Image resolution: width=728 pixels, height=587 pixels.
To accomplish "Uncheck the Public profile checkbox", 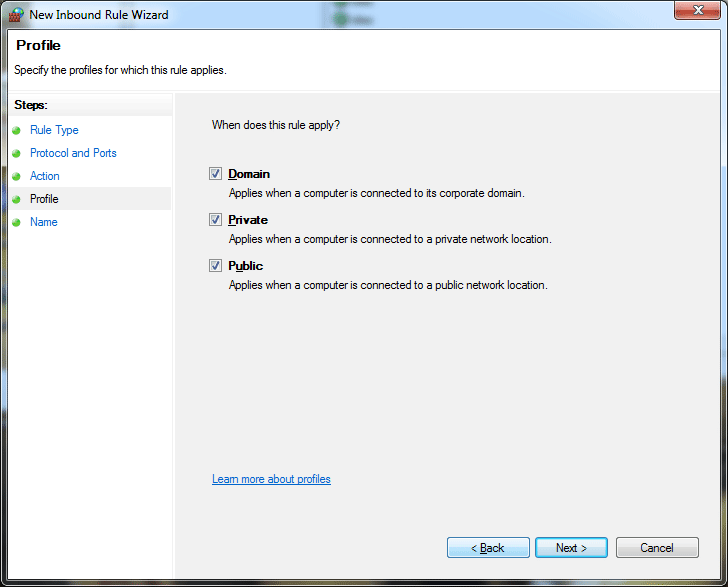I will (x=215, y=266).
